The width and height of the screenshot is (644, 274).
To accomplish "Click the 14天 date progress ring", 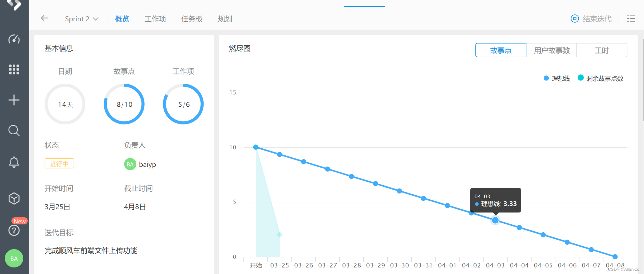I will pos(65,104).
